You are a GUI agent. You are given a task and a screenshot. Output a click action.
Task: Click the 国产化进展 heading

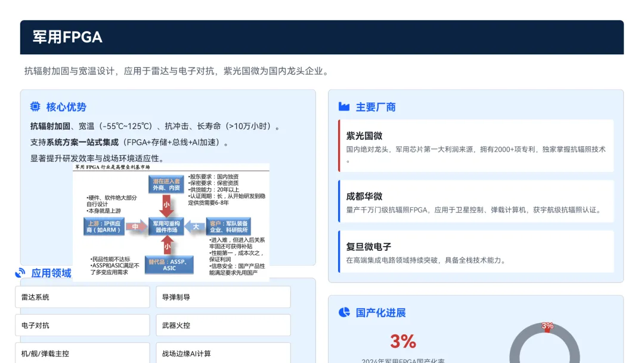(x=380, y=313)
